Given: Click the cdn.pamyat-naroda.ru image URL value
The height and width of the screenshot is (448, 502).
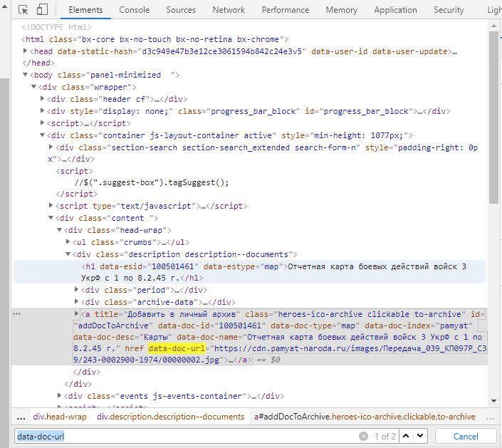Looking at the screenshot, I should point(280,354).
